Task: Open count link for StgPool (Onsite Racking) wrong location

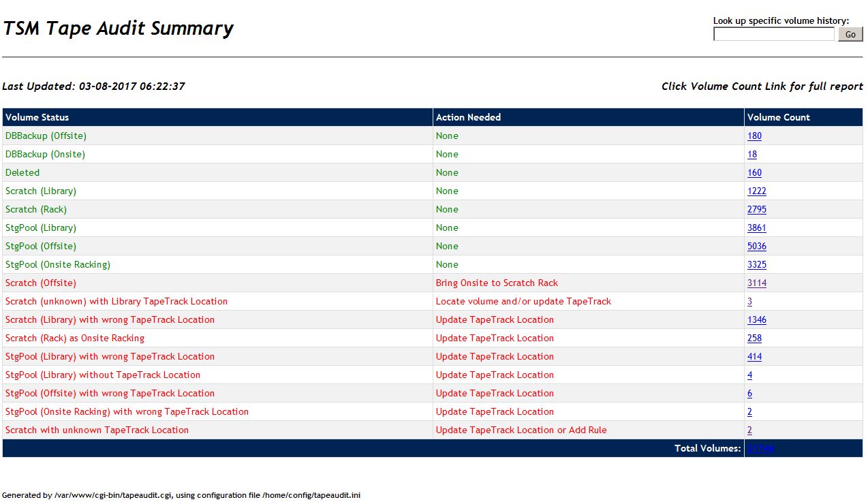Action: coord(750,412)
